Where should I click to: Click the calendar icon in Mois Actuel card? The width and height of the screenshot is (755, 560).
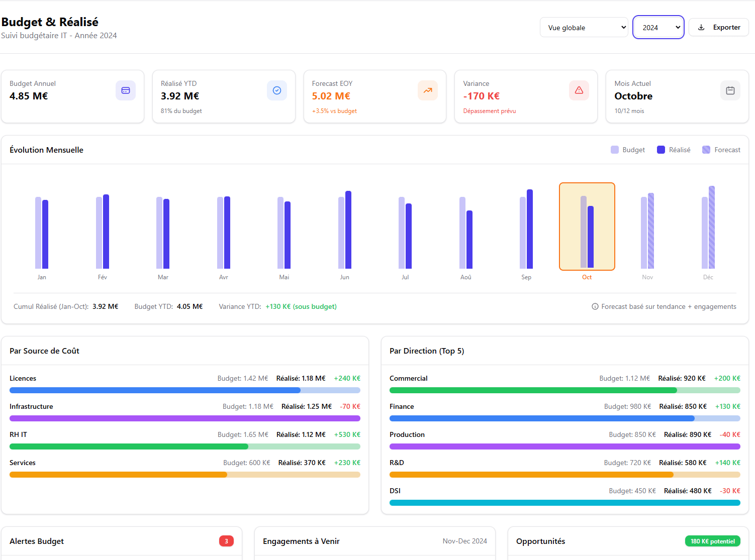pyautogui.click(x=730, y=90)
